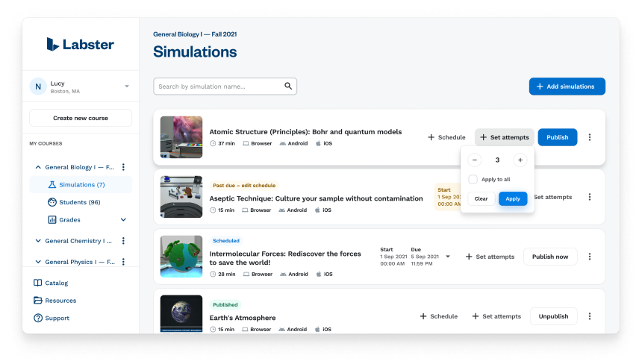
Task: Increase attempts with the plus button
Action: pyautogui.click(x=520, y=160)
